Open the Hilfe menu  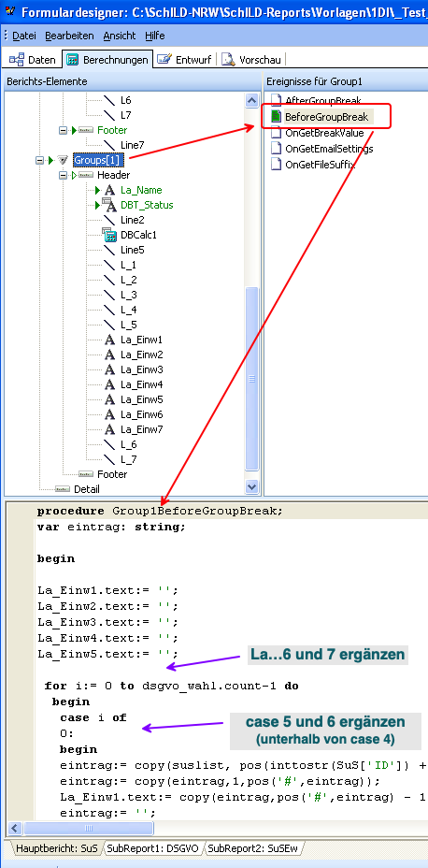point(155,36)
